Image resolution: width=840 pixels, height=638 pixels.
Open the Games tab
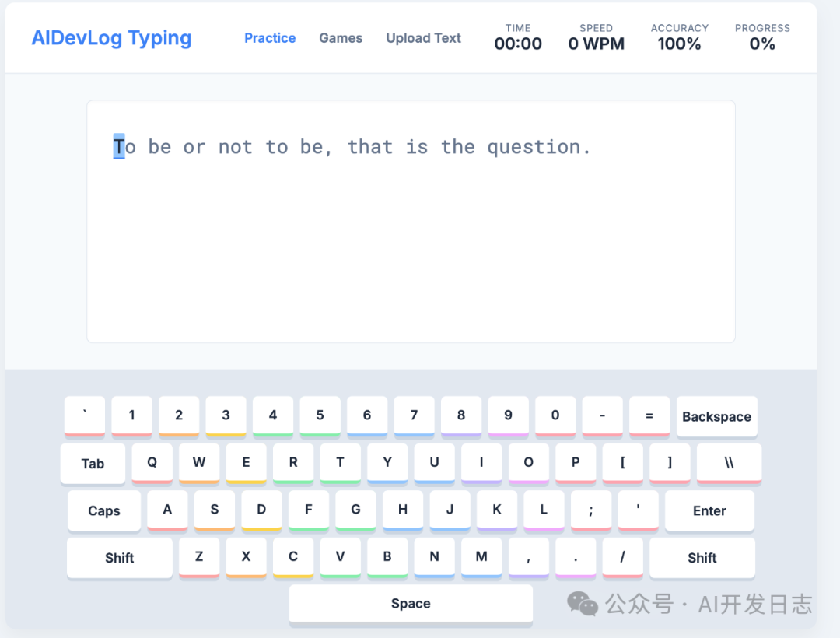click(341, 38)
